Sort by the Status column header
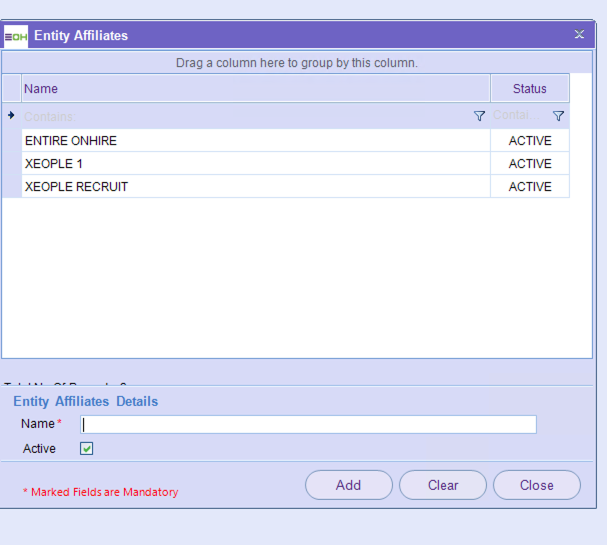The width and height of the screenshot is (607, 545). coord(529,89)
